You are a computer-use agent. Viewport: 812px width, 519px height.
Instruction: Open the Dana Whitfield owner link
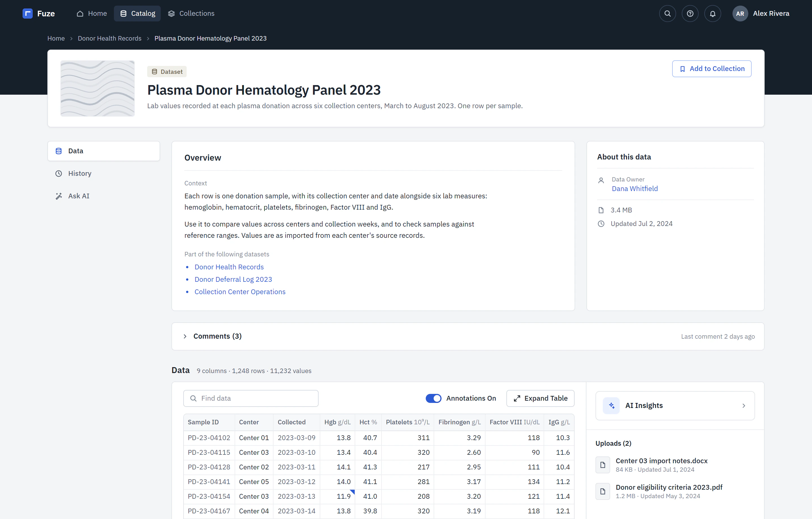pyautogui.click(x=635, y=189)
